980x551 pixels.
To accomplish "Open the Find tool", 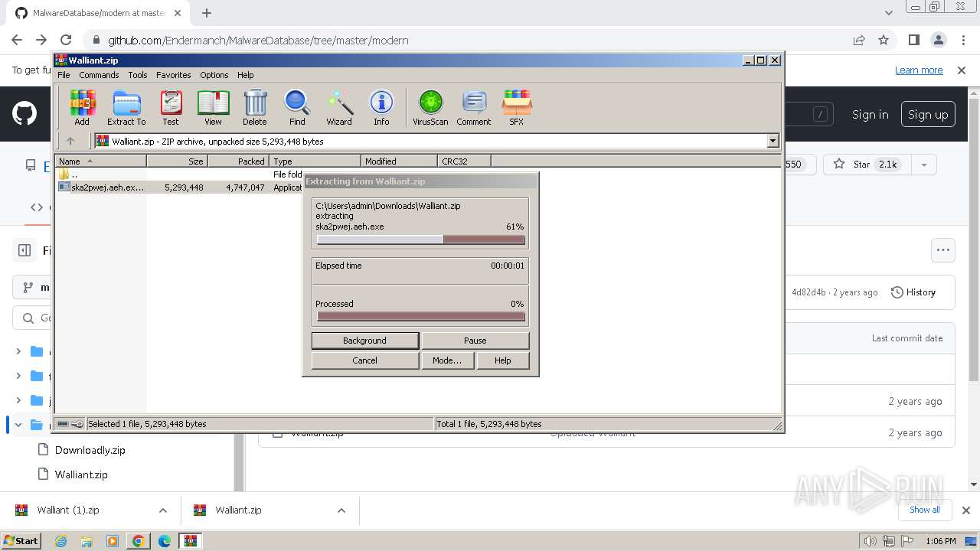I will (x=297, y=107).
